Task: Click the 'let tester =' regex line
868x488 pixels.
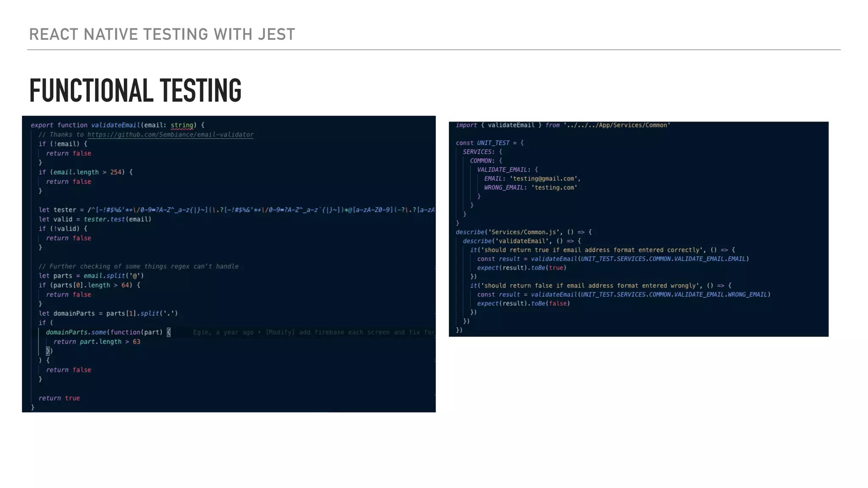Action: (x=236, y=210)
